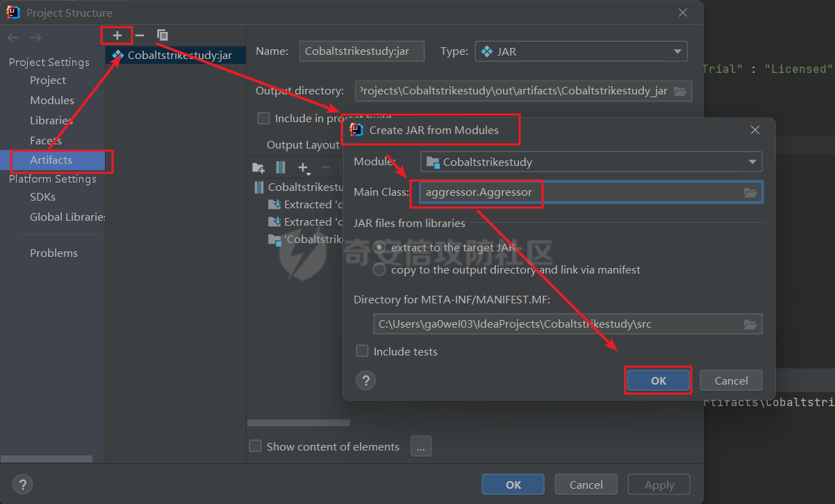Image resolution: width=835 pixels, height=504 pixels.
Task: Open the Modules settings page
Action: click(52, 101)
